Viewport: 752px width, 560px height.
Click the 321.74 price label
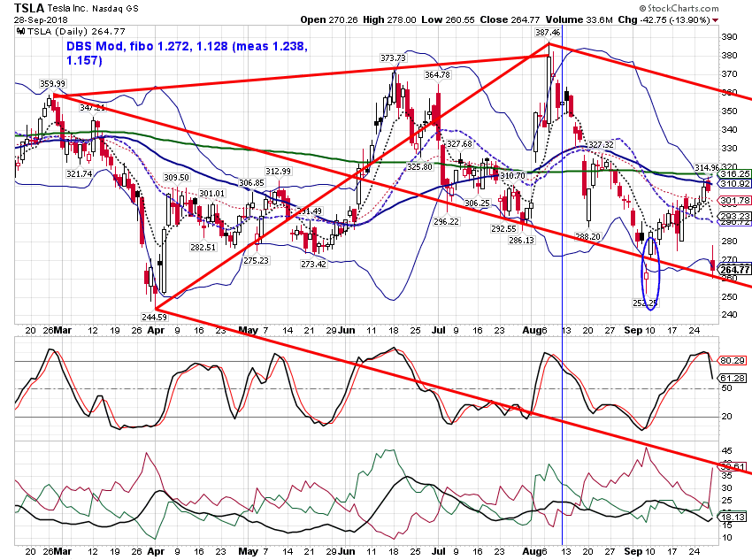[79, 173]
